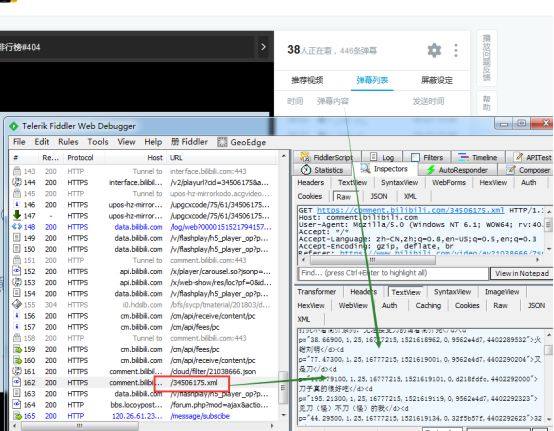Click the Fiddler menu item with icon
The height and width of the screenshot is (431, 554).
coord(189,142)
